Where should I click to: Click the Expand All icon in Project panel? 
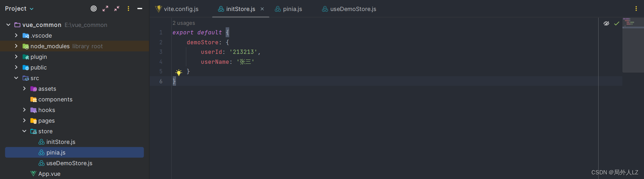(x=105, y=9)
